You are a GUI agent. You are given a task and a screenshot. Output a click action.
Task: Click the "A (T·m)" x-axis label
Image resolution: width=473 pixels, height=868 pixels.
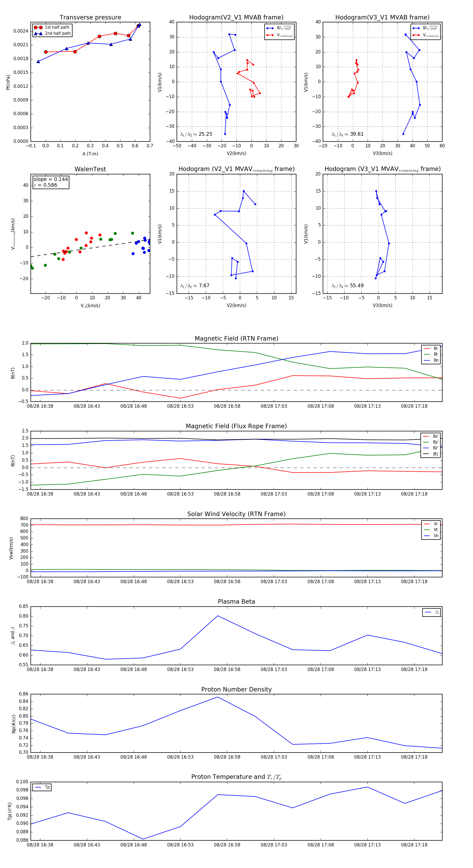pos(90,154)
